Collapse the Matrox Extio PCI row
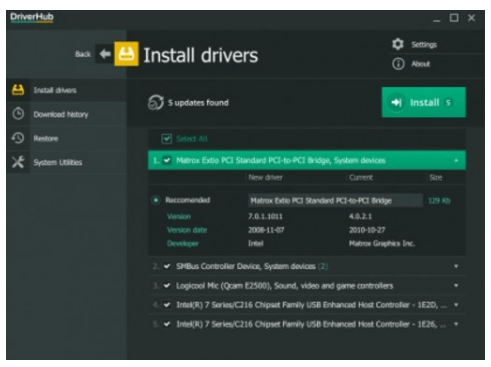This screenshot has width=491, height=367. pyautogui.click(x=456, y=161)
